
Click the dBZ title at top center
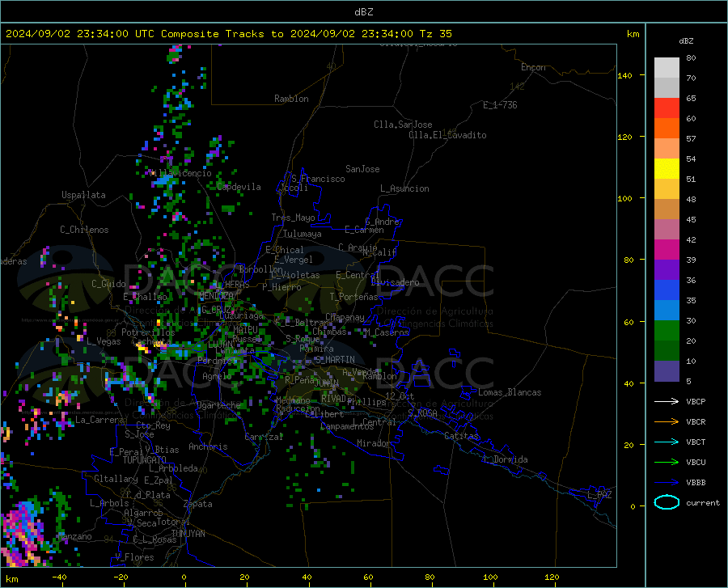click(x=363, y=12)
